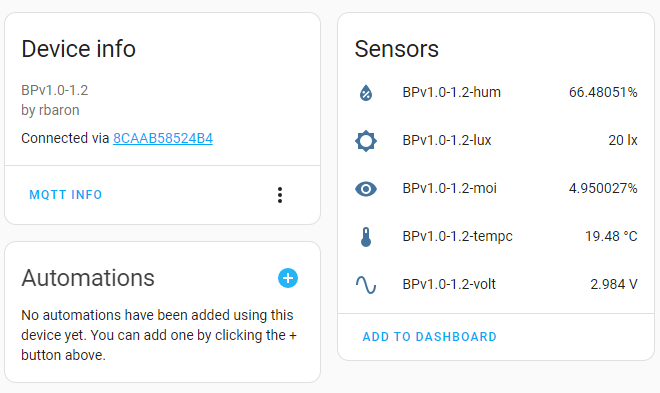Open the BPv1.0-1.2-moi sensor entity
This screenshot has width=660, height=393.
click(x=450, y=189)
